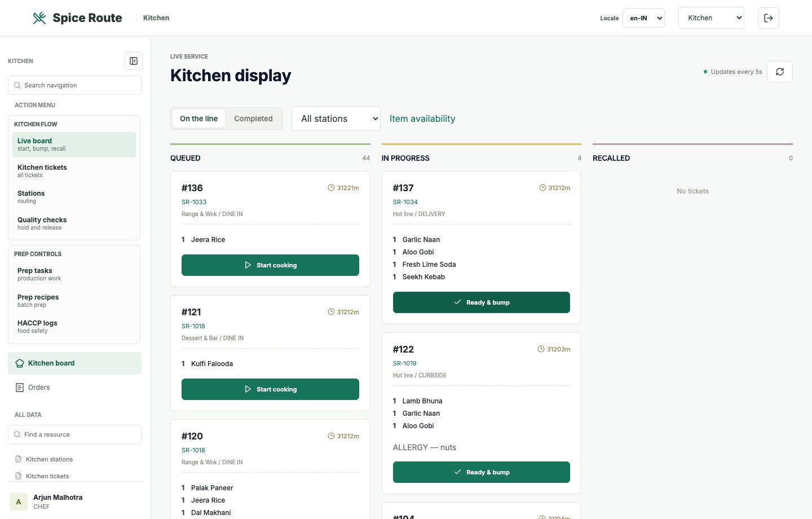Open the Kitchen role dropdown
Image resolution: width=812 pixels, height=519 pixels.
(x=711, y=18)
